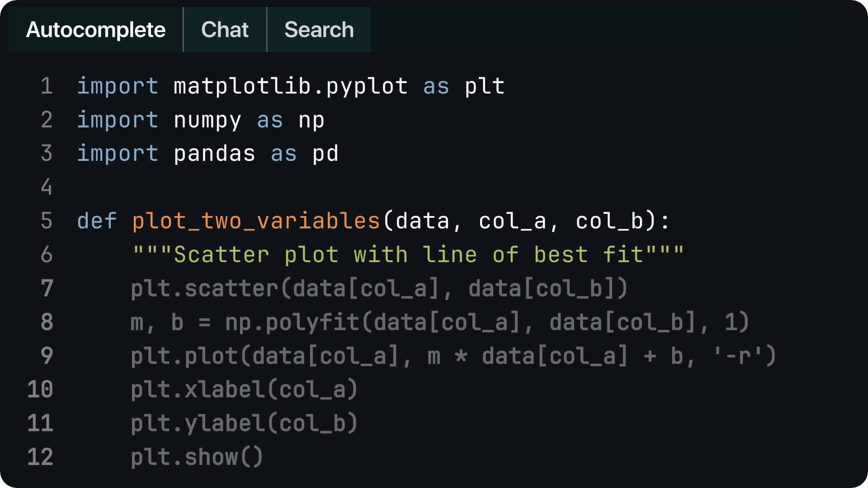Select the Search tab

coord(319,30)
